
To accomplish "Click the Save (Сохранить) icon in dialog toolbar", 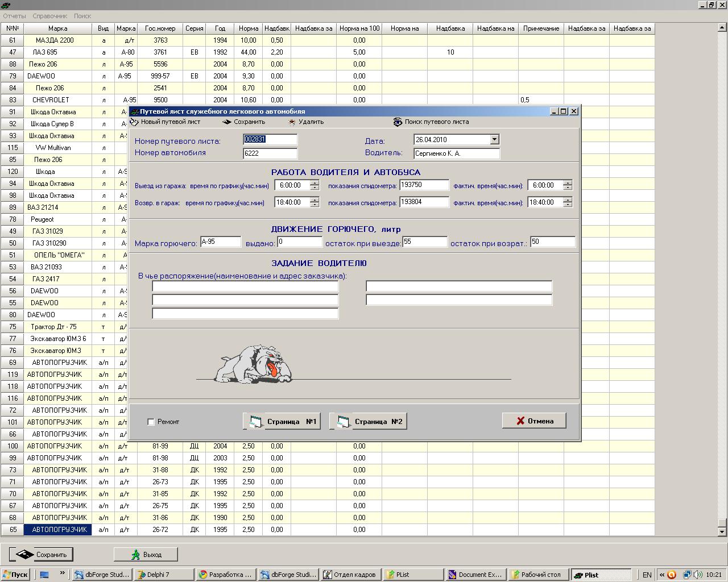I will click(x=227, y=122).
